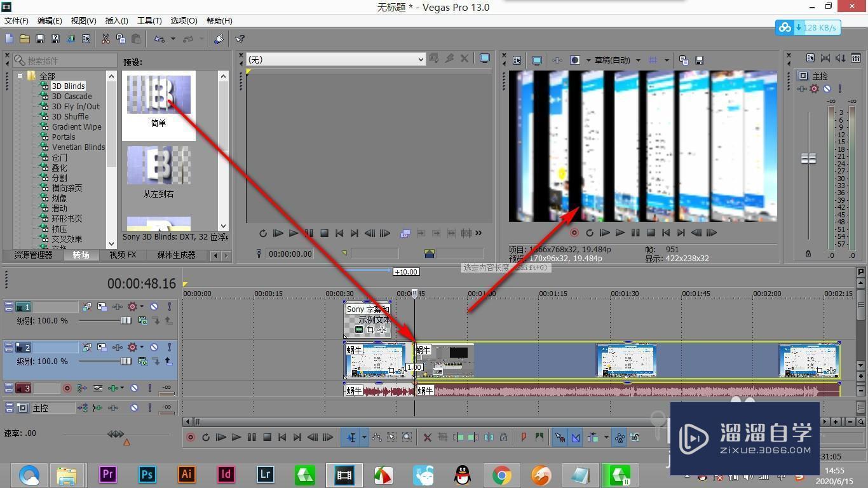Click the master volume fader handle
This screenshot has width=868, height=488.
click(808, 158)
